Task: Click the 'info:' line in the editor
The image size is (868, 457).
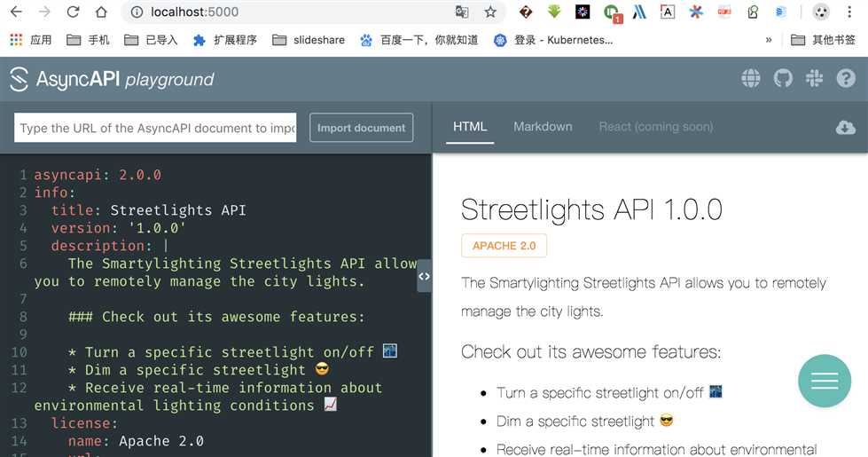Action: [x=54, y=193]
